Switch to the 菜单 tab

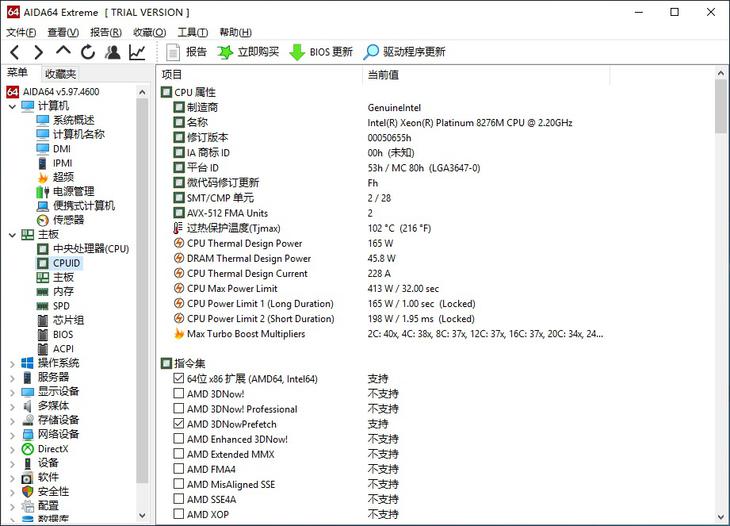click(x=17, y=73)
